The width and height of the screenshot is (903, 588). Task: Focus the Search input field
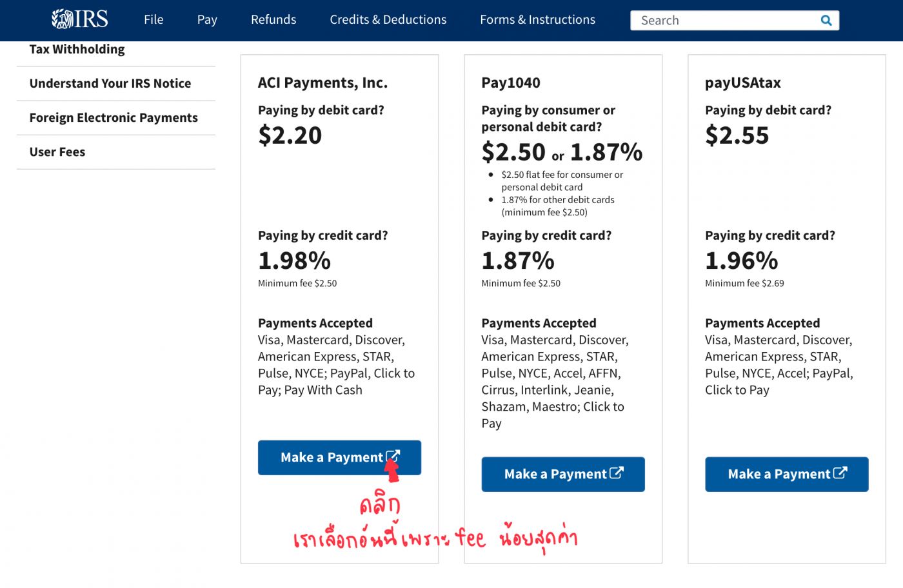[x=722, y=21]
